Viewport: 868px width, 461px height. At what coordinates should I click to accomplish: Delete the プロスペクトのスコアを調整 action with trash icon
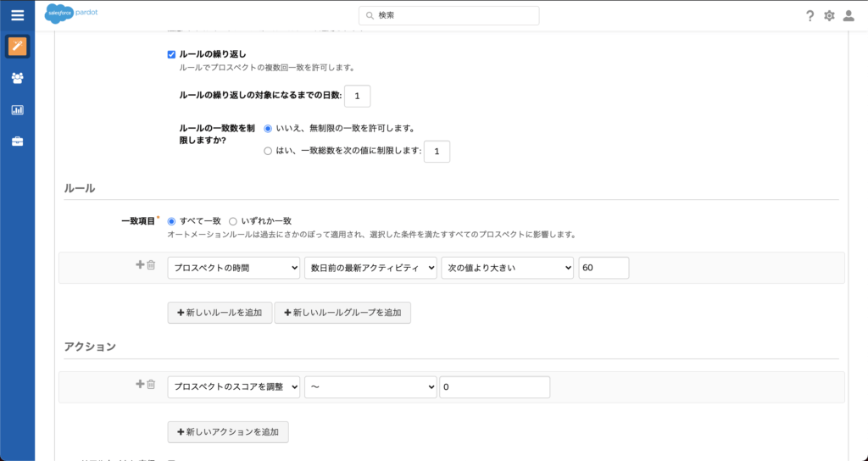click(x=151, y=384)
